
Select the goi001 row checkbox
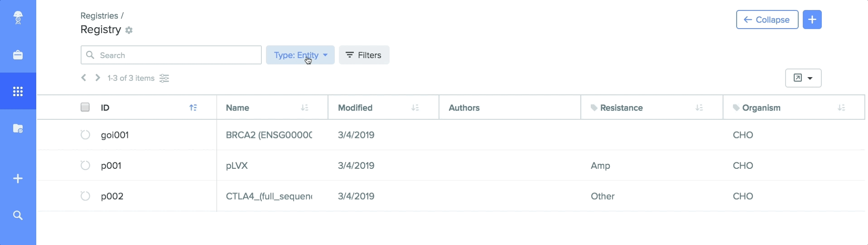coord(85,135)
